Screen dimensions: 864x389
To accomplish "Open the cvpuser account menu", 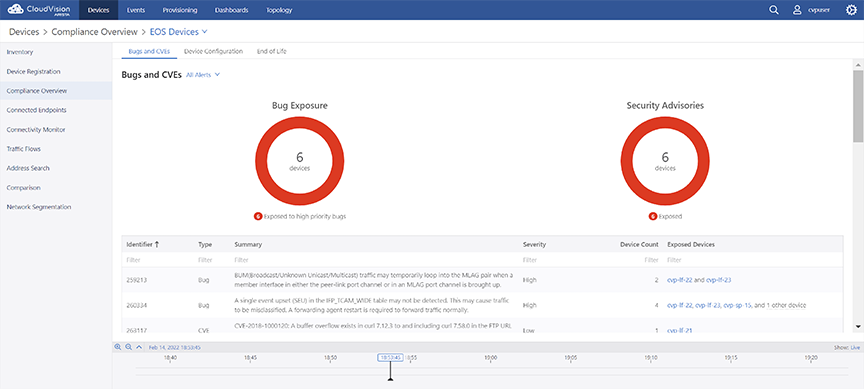I will 812,10.
